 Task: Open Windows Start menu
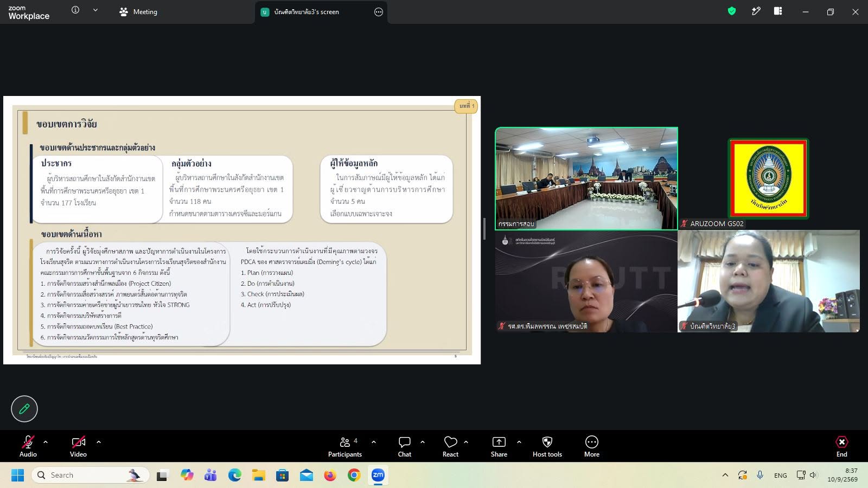point(17,476)
